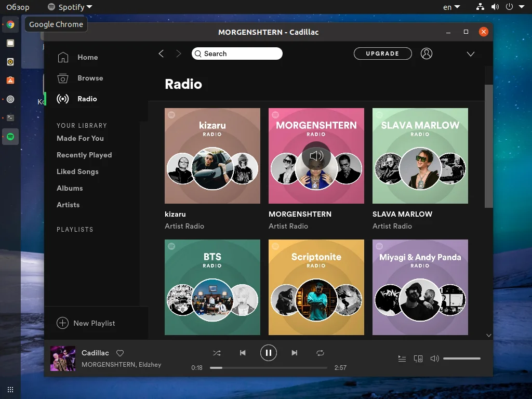Open the MORGENSHTERN Artist Radio tile
532x399 pixels.
[316, 156]
